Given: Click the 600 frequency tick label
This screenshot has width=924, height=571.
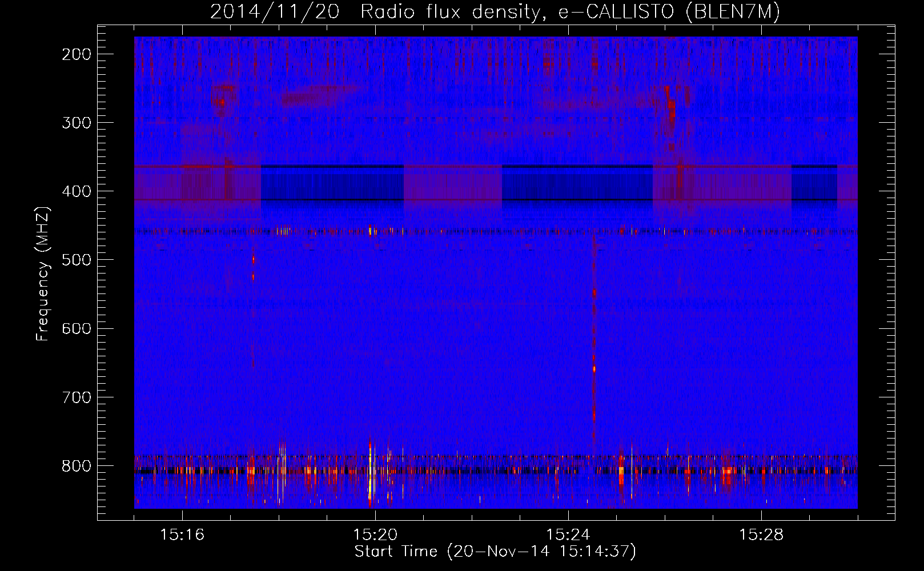Looking at the screenshot, I should pyautogui.click(x=77, y=328).
